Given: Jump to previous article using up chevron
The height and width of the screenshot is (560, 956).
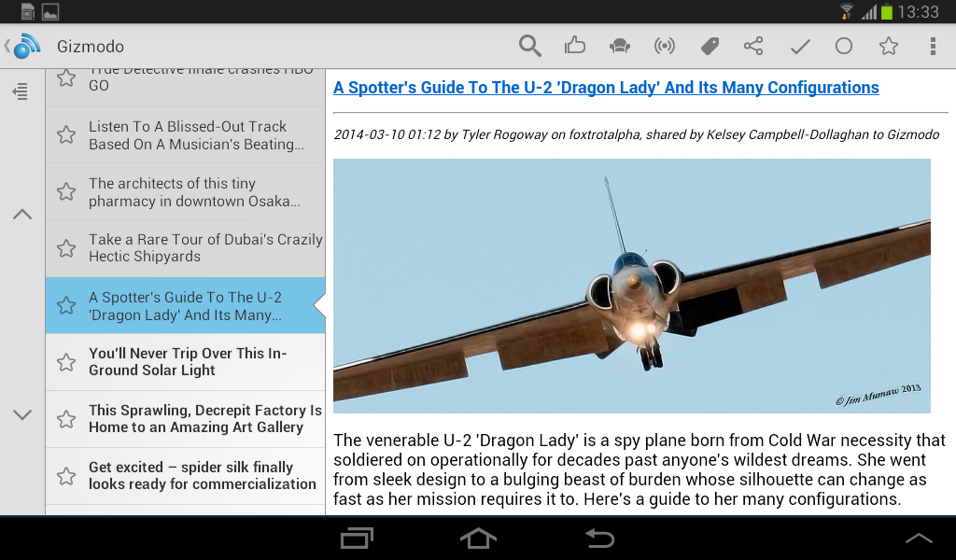Looking at the screenshot, I should (21, 214).
